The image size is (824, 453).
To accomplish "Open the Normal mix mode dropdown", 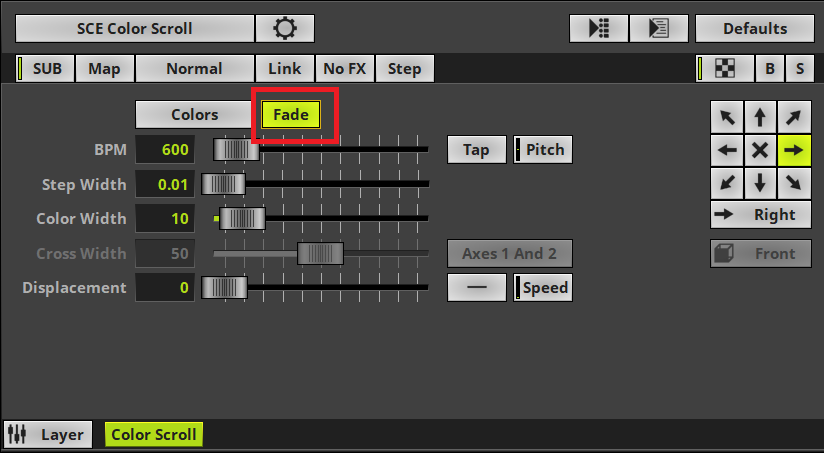I will click(x=194, y=69).
